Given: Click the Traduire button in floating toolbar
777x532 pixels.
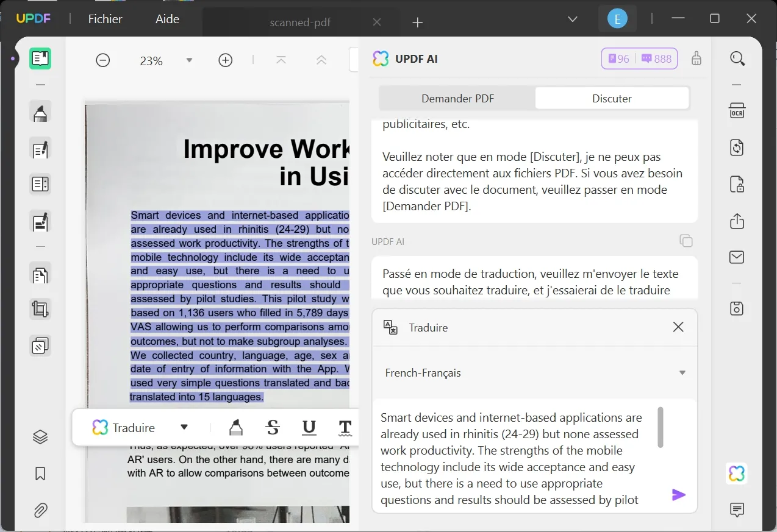Looking at the screenshot, I should tap(124, 427).
